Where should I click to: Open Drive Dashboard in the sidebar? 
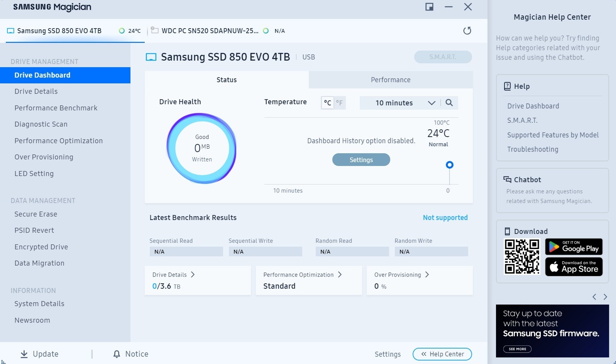pyautogui.click(x=65, y=75)
